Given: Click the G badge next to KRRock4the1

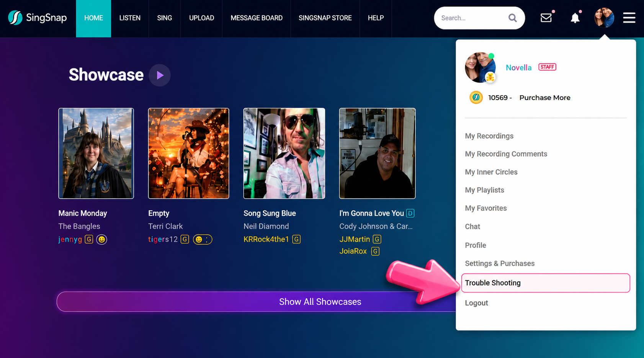Looking at the screenshot, I should (x=296, y=239).
